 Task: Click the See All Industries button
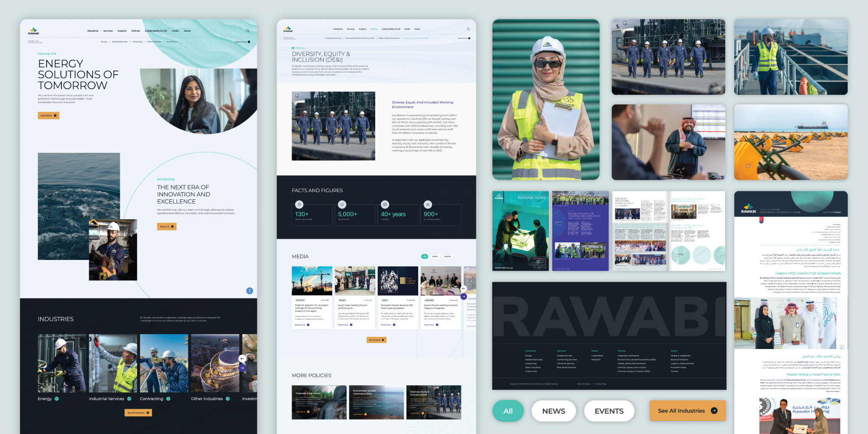tap(687, 410)
